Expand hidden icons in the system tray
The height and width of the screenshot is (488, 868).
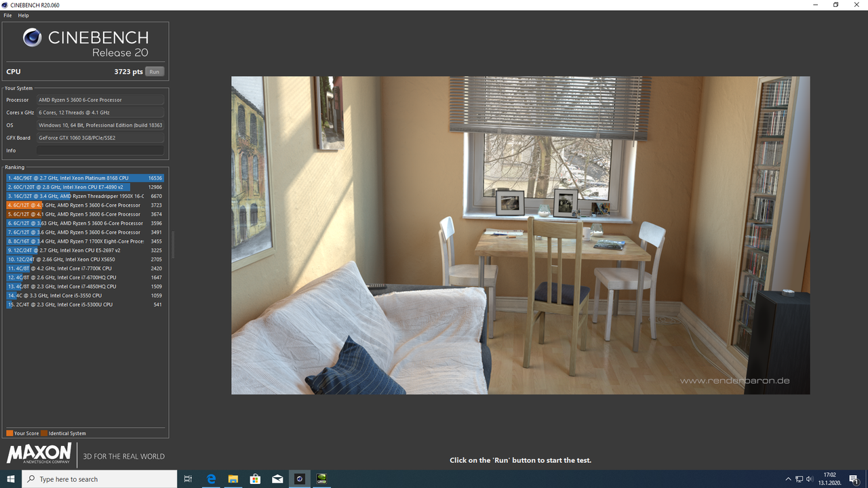[x=788, y=479]
